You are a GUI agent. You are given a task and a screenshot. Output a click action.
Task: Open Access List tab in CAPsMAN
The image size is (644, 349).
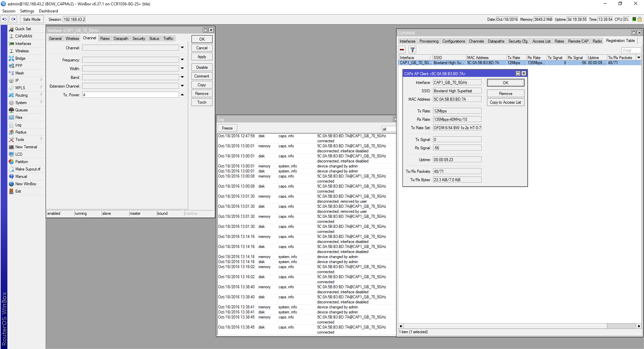pos(541,41)
